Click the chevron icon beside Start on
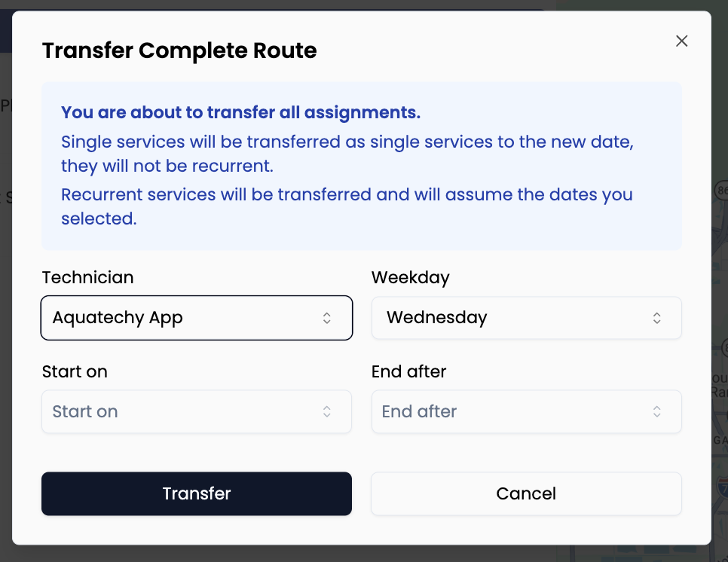The height and width of the screenshot is (562, 728). click(x=327, y=411)
